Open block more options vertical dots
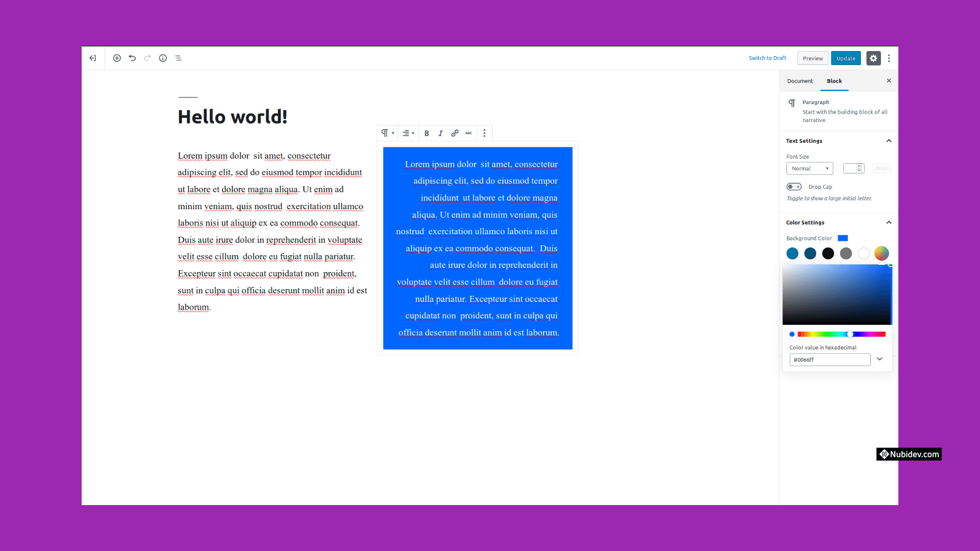This screenshot has width=980, height=551. (x=484, y=133)
